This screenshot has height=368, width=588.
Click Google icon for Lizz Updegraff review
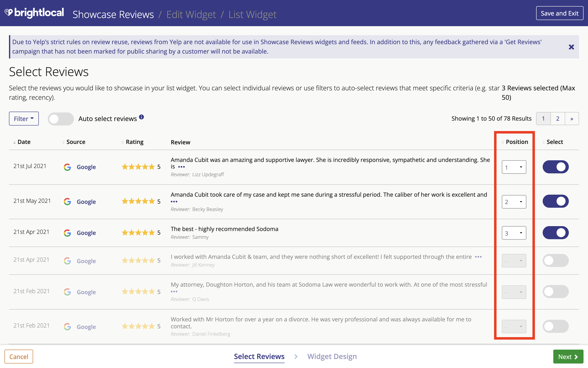coord(67,167)
